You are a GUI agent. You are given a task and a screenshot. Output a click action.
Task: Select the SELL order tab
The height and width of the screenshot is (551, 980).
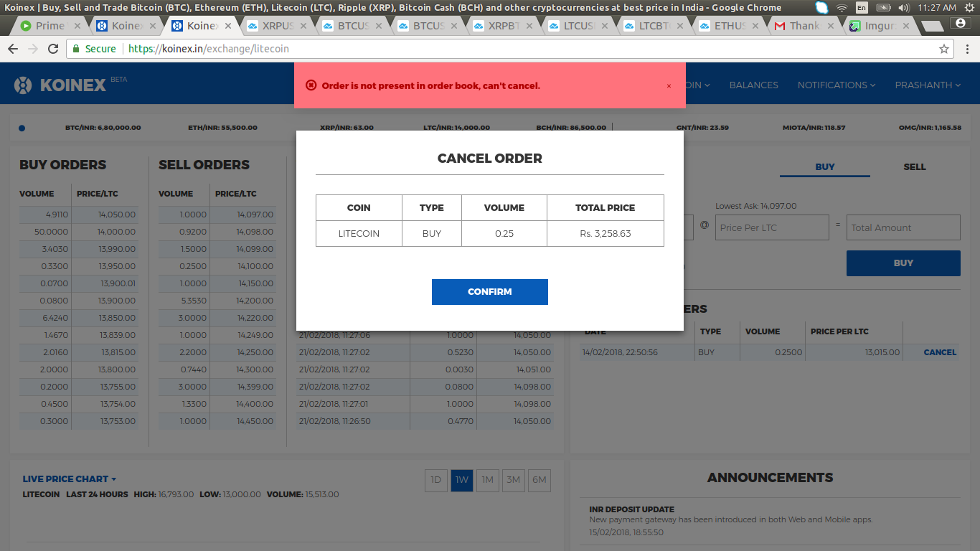(x=915, y=166)
